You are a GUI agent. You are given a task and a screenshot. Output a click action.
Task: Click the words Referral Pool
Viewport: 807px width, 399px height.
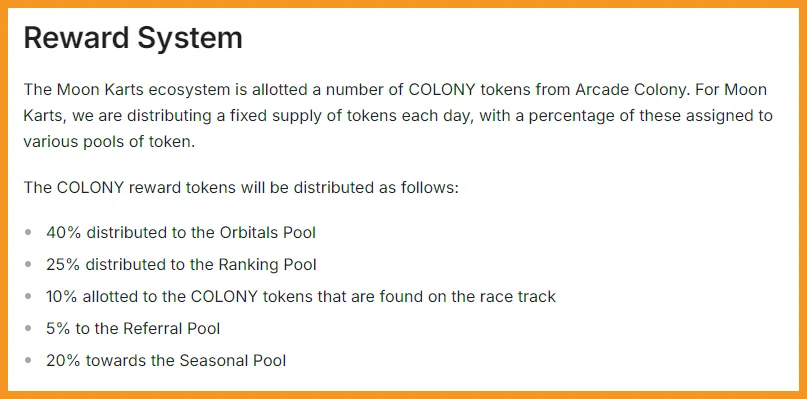[171, 328]
